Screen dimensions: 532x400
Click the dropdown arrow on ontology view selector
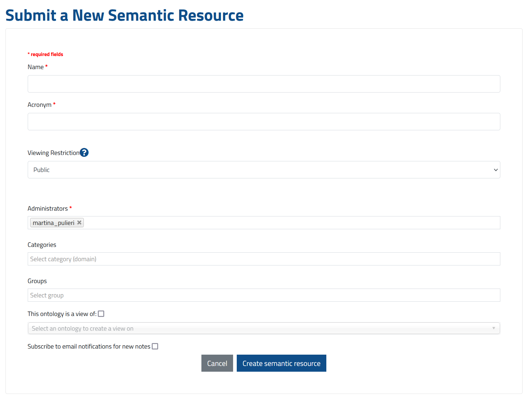point(494,328)
